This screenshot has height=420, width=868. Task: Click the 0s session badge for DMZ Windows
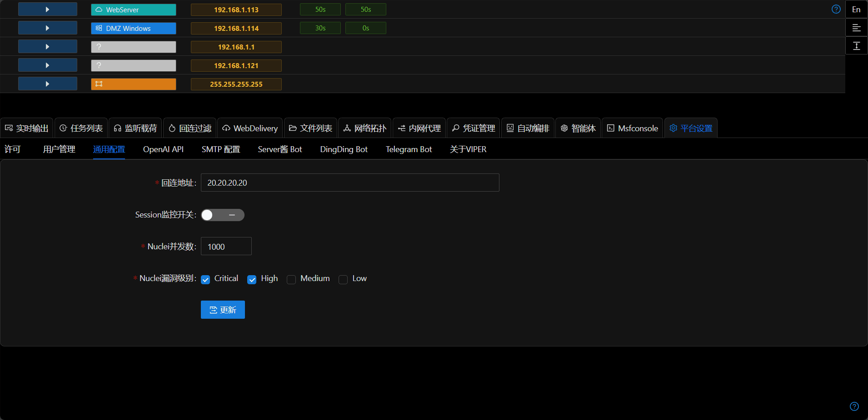[366, 28]
